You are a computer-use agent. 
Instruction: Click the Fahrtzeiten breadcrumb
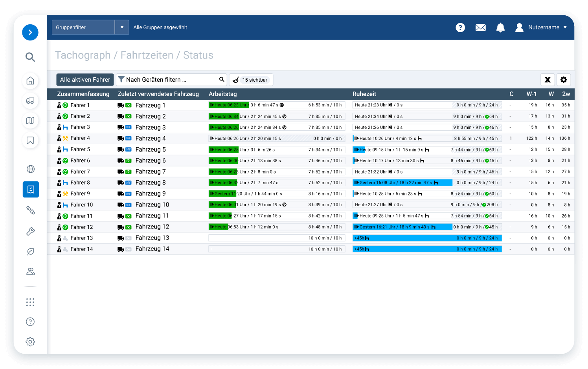(x=147, y=55)
